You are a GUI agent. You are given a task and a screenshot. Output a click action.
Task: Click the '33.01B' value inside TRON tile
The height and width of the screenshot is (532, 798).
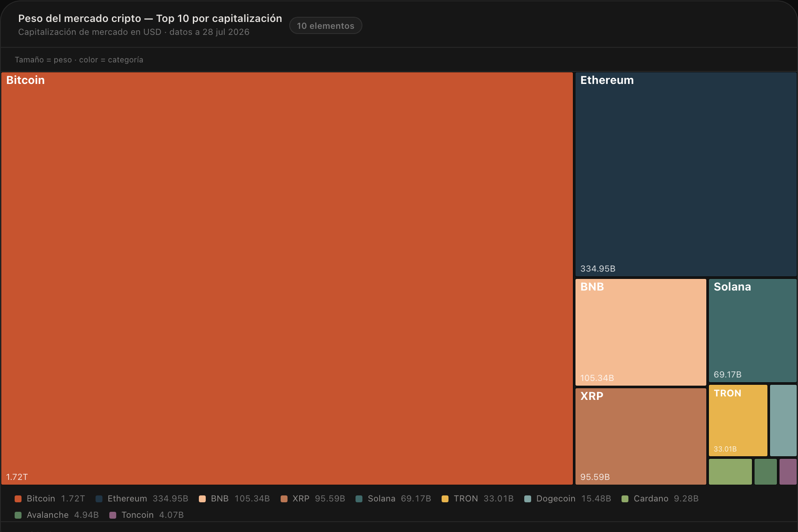[725, 449]
